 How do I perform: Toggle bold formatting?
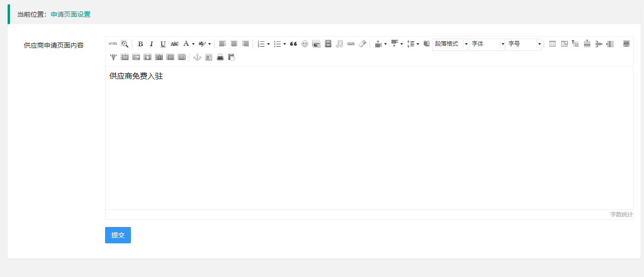pyautogui.click(x=140, y=44)
